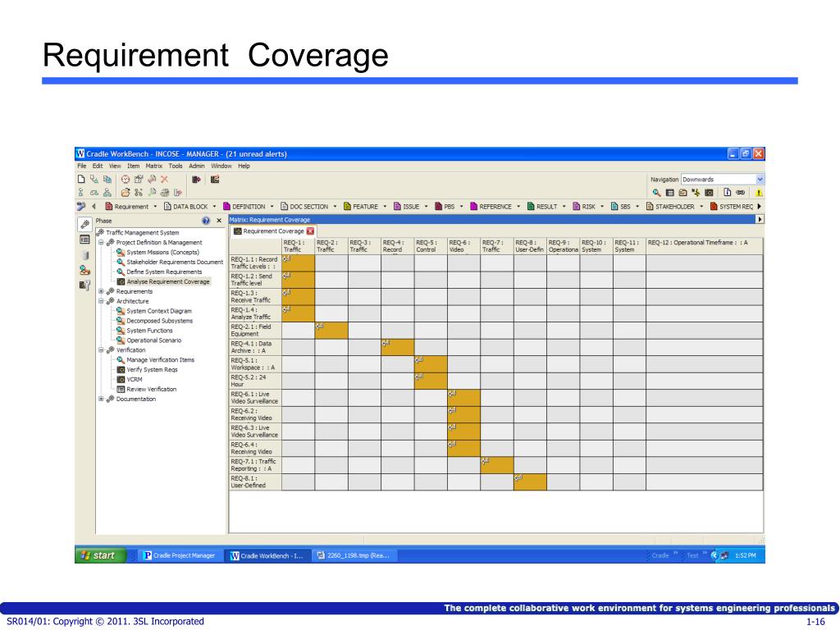Image resolution: width=840 pixels, height=630 pixels.
Task: Open the File menu
Action: pyautogui.click(x=81, y=166)
